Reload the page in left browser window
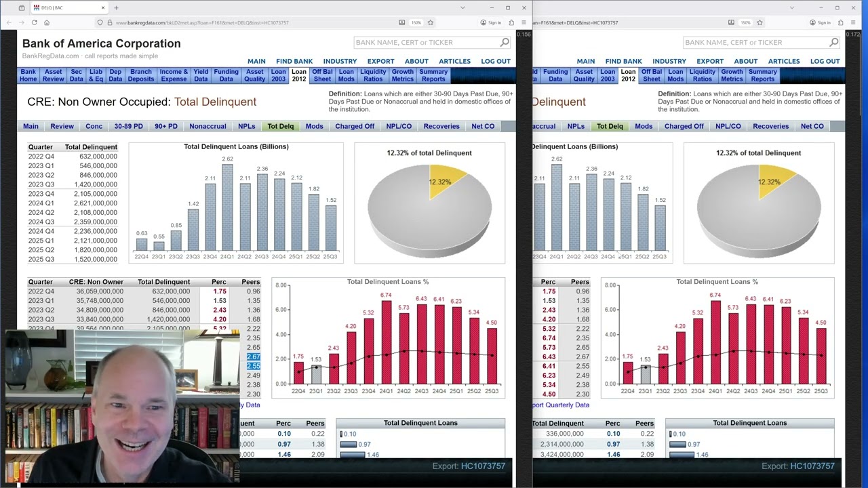The width and height of the screenshot is (868, 488). pyautogui.click(x=34, y=22)
